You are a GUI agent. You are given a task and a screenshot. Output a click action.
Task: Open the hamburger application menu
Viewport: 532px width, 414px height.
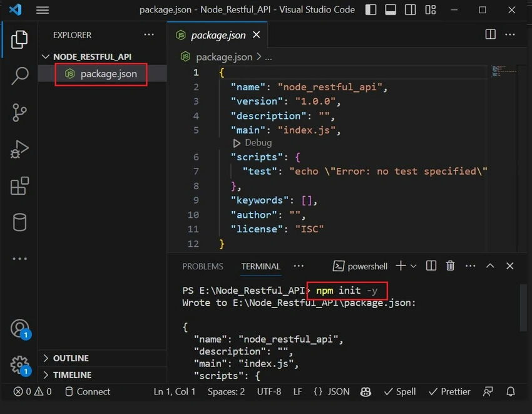coord(43,10)
